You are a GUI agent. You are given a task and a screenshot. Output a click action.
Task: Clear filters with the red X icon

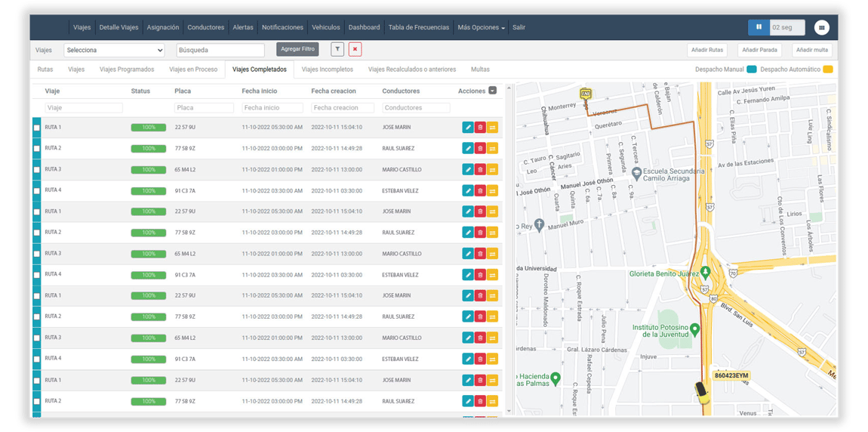tap(355, 49)
